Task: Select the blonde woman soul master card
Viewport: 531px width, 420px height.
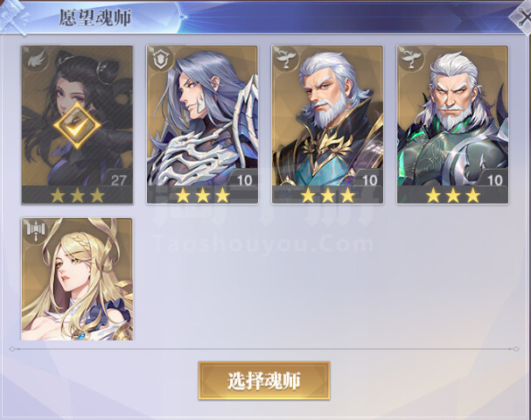Action: tap(77, 279)
